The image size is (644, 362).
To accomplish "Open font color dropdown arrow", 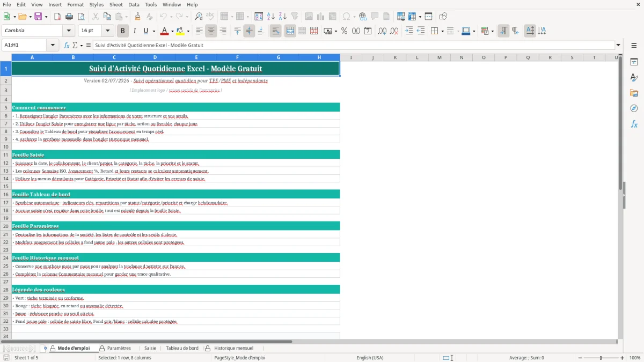I will (x=172, y=31).
